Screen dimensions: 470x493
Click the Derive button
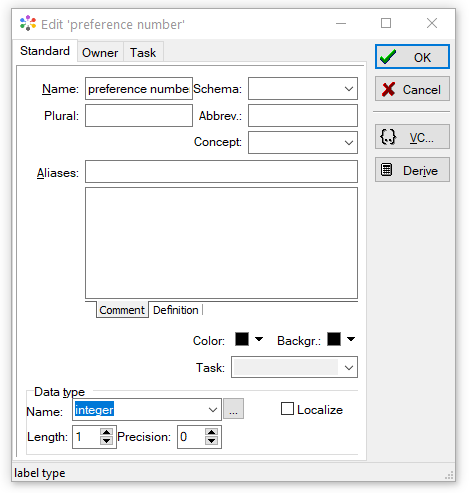[412, 170]
